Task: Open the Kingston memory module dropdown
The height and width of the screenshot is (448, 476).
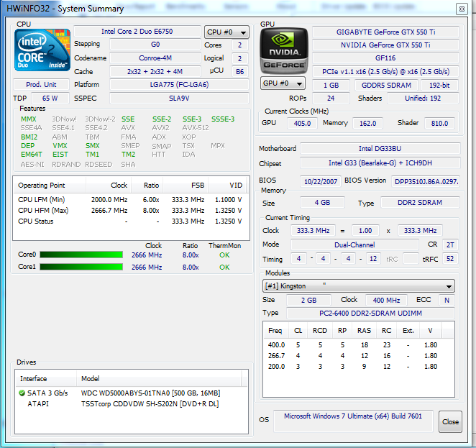Action: pyautogui.click(x=359, y=286)
